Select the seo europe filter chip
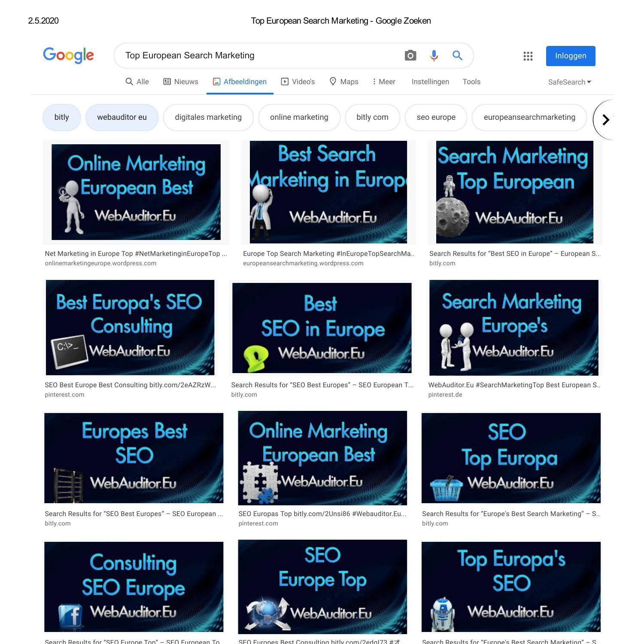 [x=436, y=117]
